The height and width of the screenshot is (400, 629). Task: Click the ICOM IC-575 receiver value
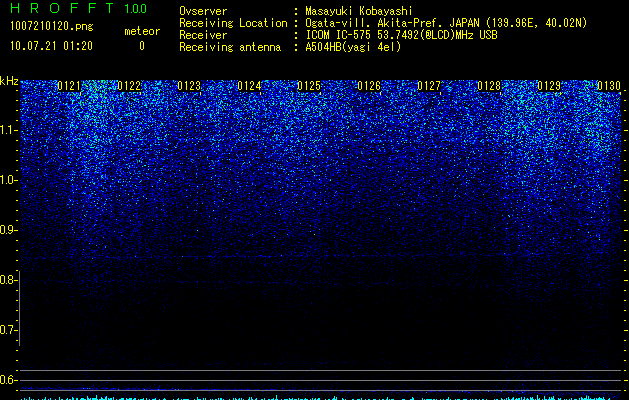[x=401, y=35]
